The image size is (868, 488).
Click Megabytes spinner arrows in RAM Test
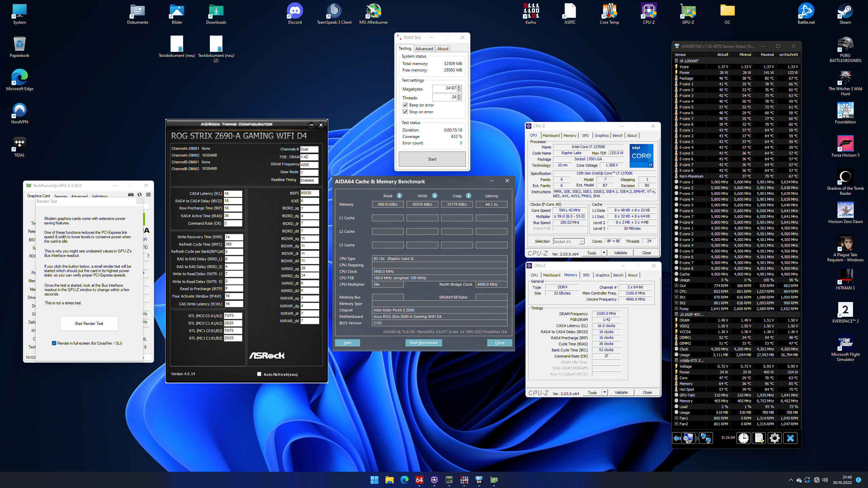(459, 88)
